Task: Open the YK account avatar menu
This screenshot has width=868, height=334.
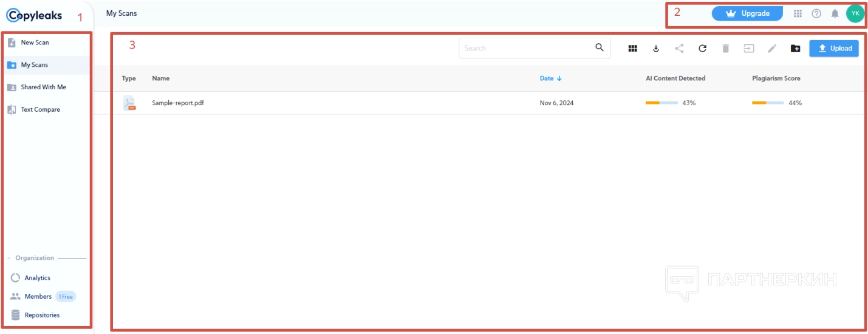Action: tap(855, 13)
